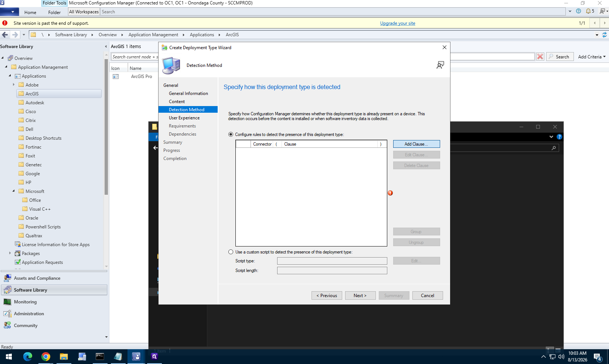Screen dimensions: 609x364
Task: Collapse the Application Management node
Action: pyautogui.click(x=6, y=67)
